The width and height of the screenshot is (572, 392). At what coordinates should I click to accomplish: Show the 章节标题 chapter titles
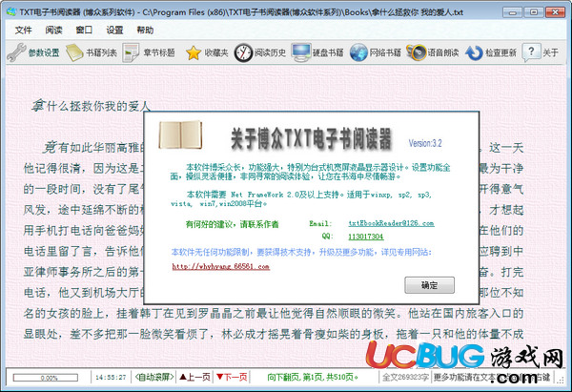point(149,52)
